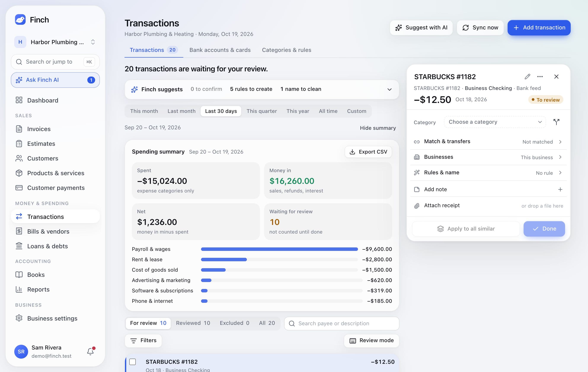
Task: Show the Reviewed transactions tab
Action: point(193,323)
